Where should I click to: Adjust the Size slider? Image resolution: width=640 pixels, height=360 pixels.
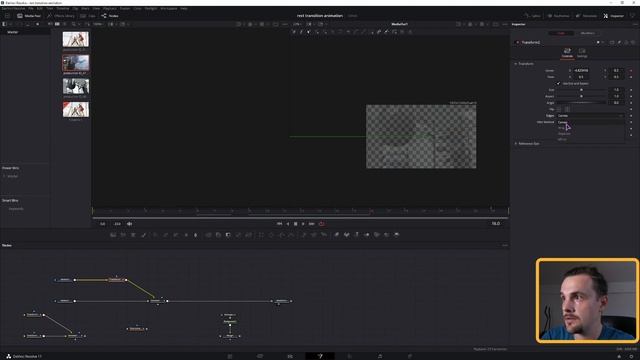pos(581,90)
